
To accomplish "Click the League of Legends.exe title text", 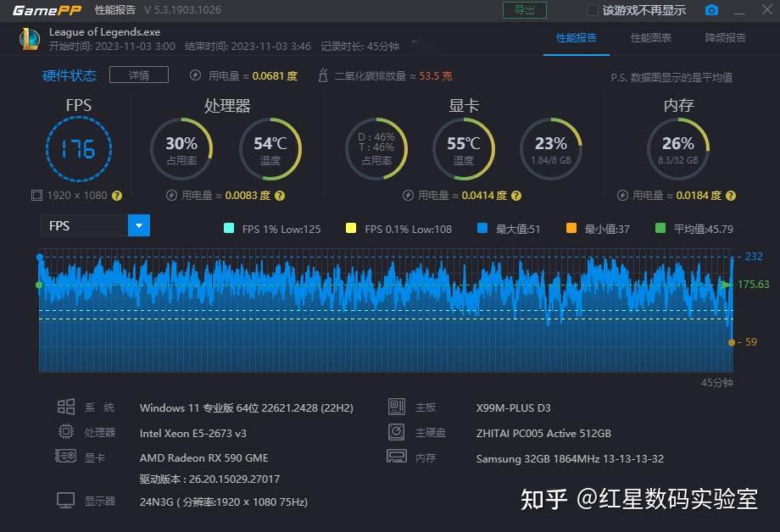I will (x=104, y=32).
